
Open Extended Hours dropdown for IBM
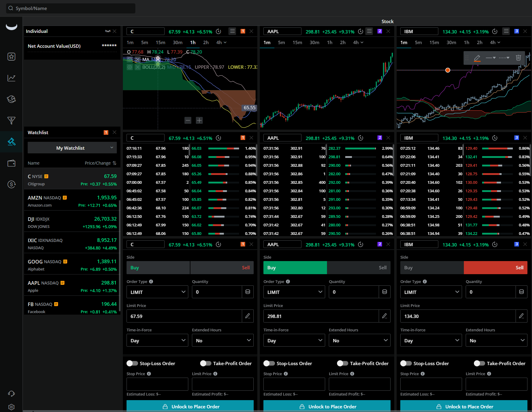tap(496, 340)
